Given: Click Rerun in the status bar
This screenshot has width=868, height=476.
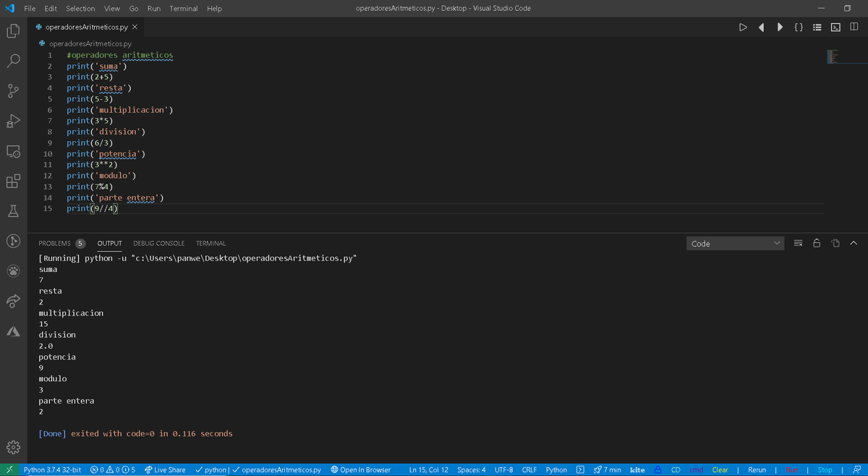Looking at the screenshot, I should click(757, 469).
